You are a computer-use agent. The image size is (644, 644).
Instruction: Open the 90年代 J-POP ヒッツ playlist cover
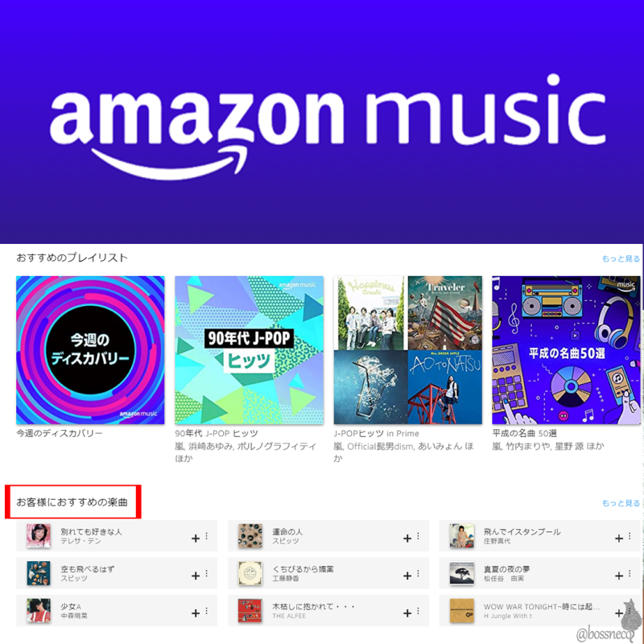[x=249, y=350]
